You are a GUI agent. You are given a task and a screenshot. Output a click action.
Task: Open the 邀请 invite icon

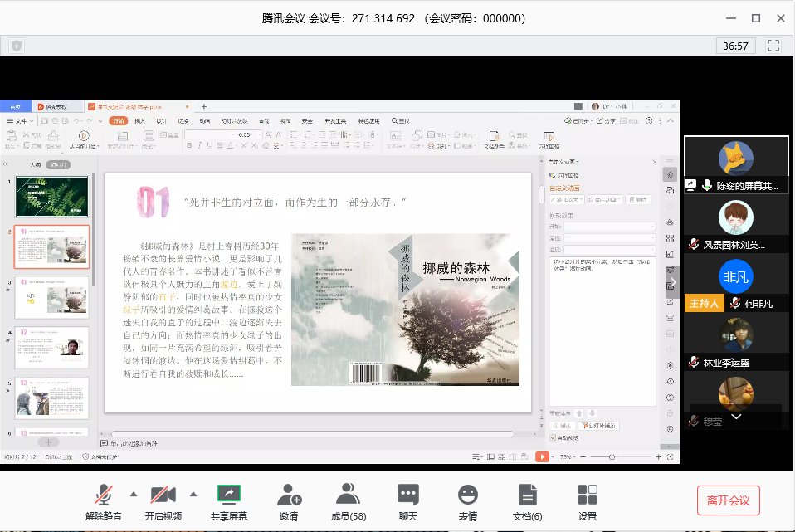(x=289, y=495)
